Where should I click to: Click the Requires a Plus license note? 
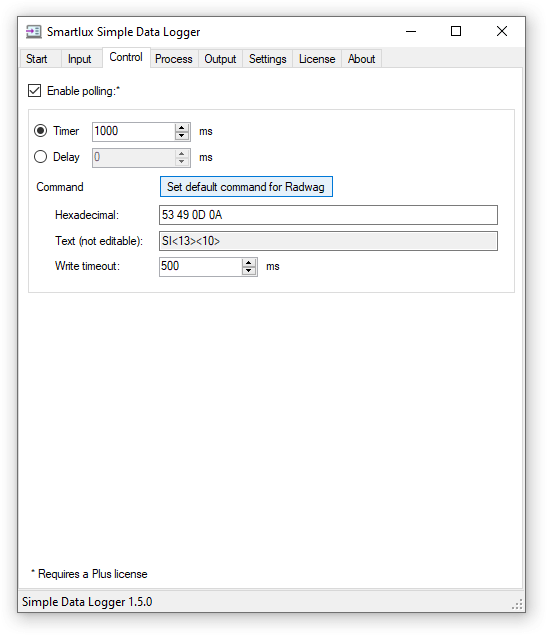pos(89,574)
